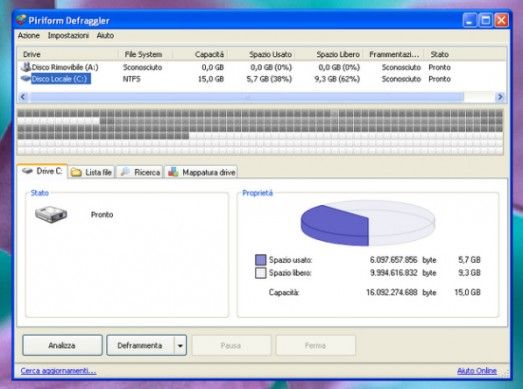The height and width of the screenshot is (389, 523).
Task: Switch to the Lista file tab
Action: coord(91,172)
